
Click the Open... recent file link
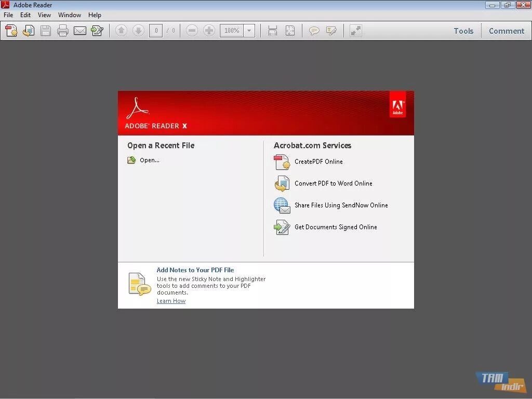point(150,160)
